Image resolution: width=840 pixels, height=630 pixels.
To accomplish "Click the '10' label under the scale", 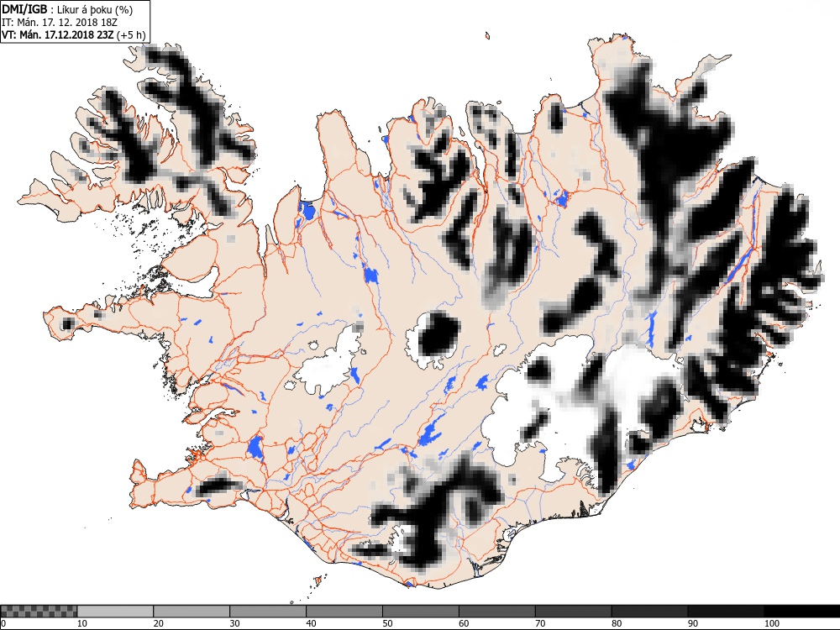I will tap(82, 623).
